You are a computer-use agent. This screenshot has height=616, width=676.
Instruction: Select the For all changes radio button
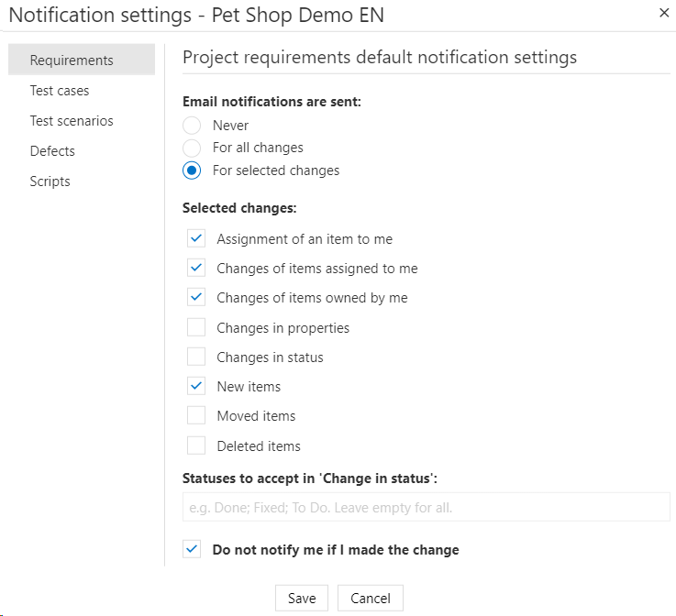point(192,148)
